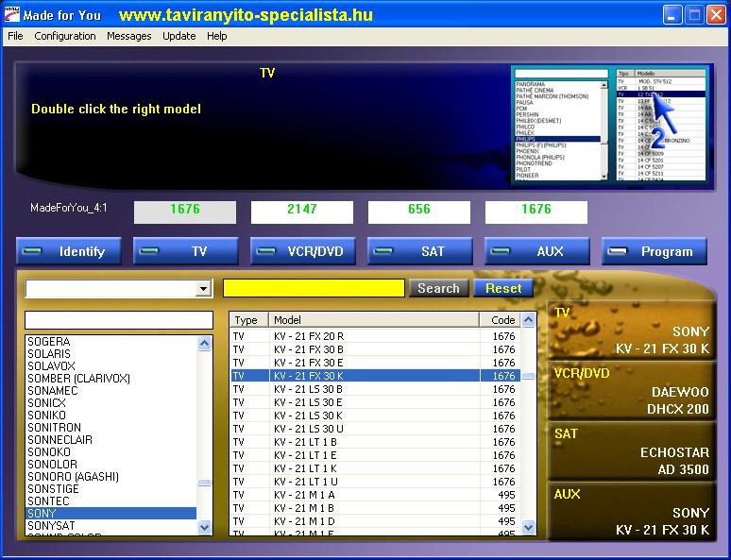Select model KV - 21 LT 1 K
The image size is (731, 560).
(375, 468)
